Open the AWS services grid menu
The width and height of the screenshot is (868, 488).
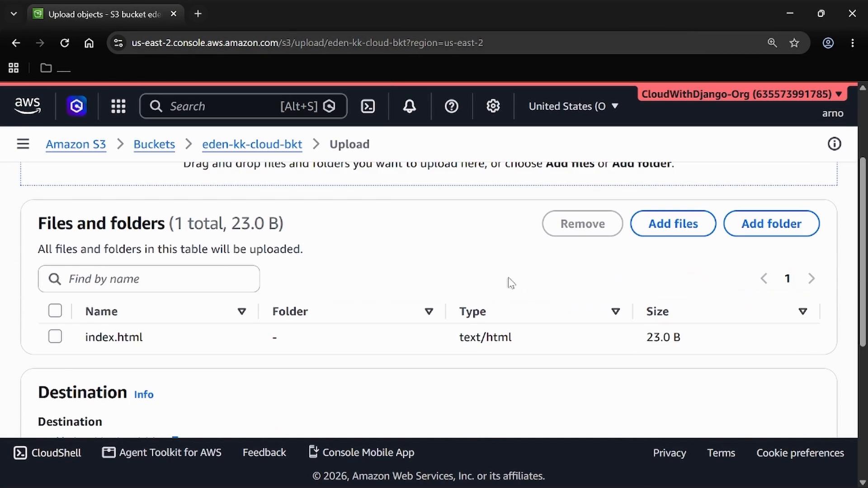pyautogui.click(x=118, y=106)
